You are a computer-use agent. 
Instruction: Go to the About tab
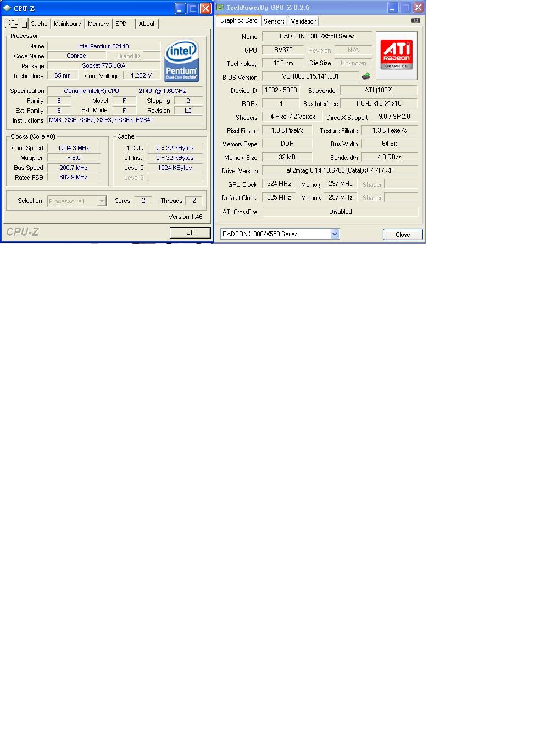coord(146,24)
